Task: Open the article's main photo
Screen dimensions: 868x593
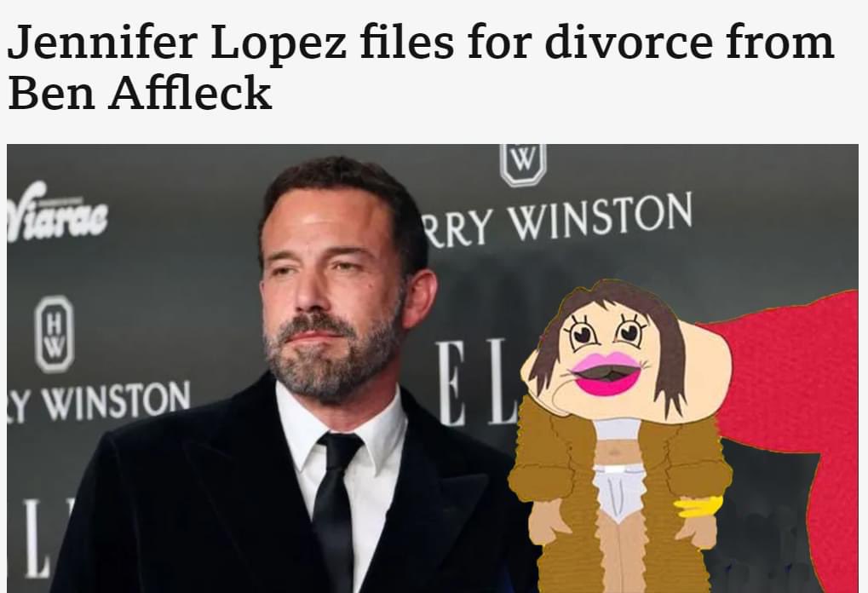Action: [433, 368]
